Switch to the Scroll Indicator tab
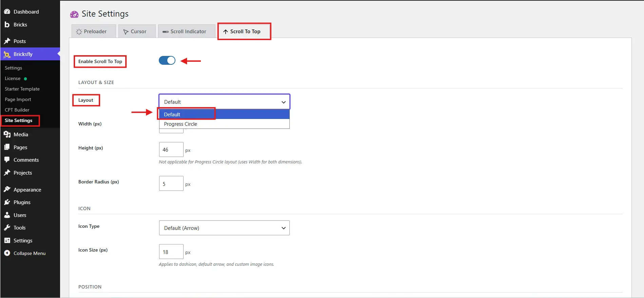The width and height of the screenshot is (644, 298). point(187,31)
